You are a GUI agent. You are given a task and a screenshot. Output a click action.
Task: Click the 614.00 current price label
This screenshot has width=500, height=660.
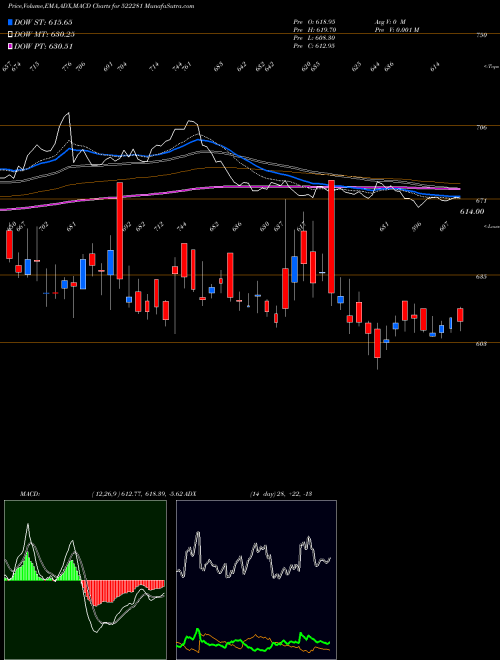[x=471, y=212]
